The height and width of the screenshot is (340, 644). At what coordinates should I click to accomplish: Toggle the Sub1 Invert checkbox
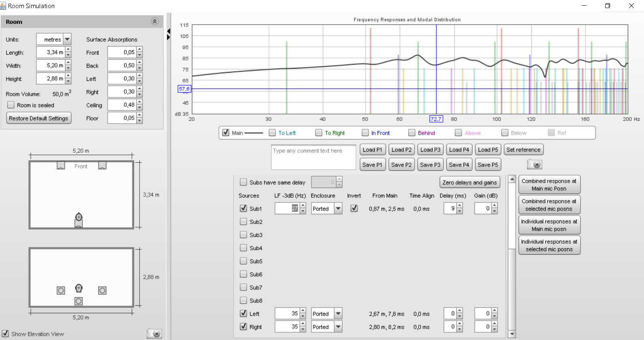click(354, 209)
